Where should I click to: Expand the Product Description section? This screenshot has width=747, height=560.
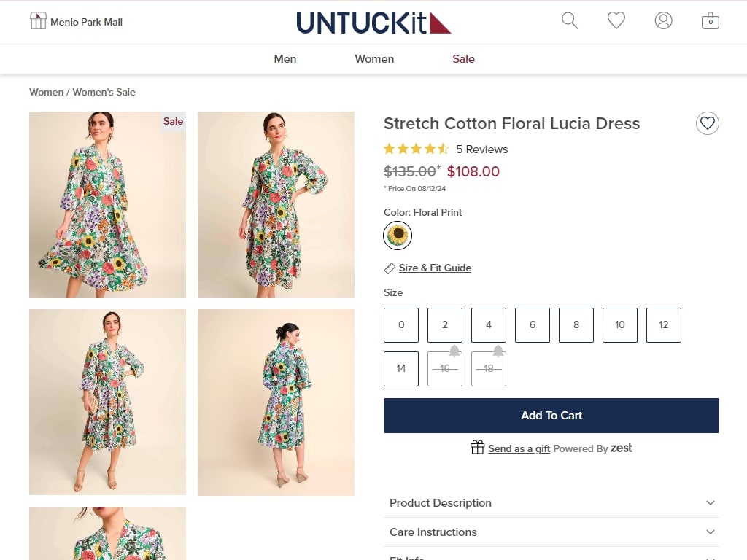[x=551, y=503]
